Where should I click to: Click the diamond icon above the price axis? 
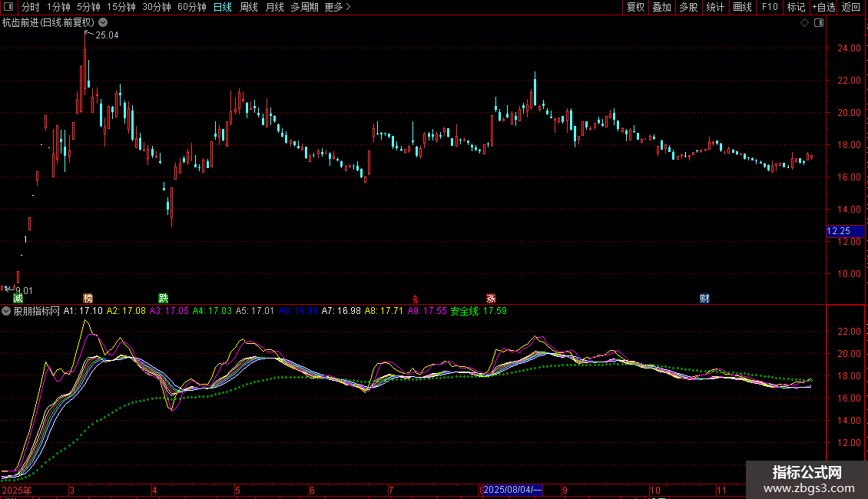804,23
